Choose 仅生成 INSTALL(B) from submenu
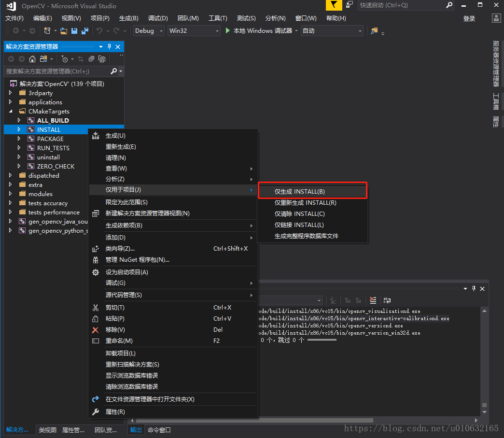 click(312, 192)
